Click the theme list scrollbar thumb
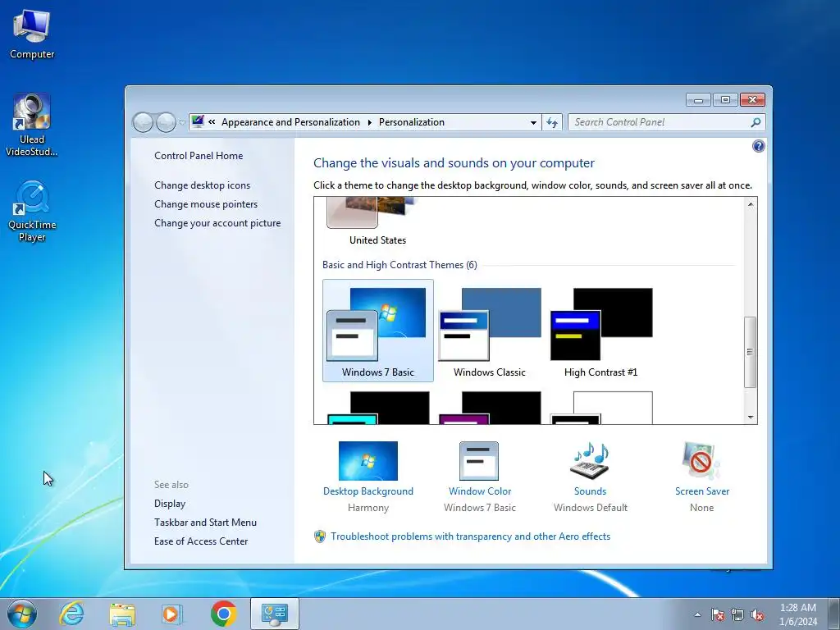The image size is (840, 630). (751, 352)
